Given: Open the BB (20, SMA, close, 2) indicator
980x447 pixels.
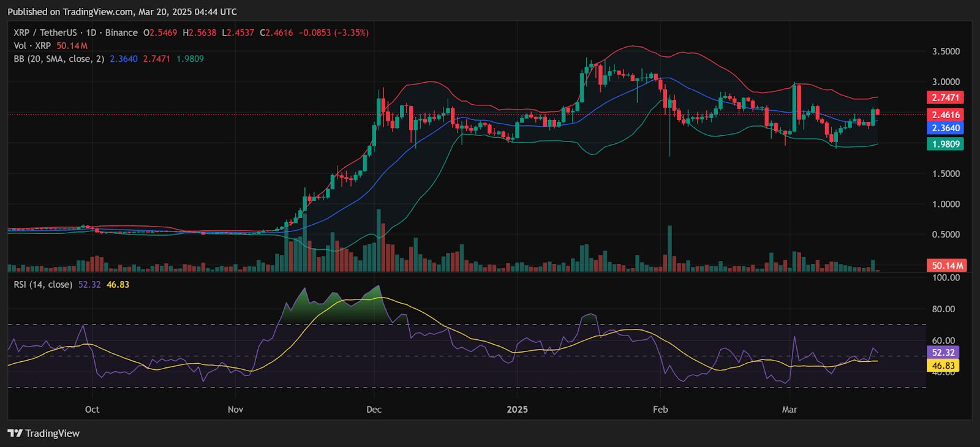Looking at the screenshot, I should click(59, 59).
